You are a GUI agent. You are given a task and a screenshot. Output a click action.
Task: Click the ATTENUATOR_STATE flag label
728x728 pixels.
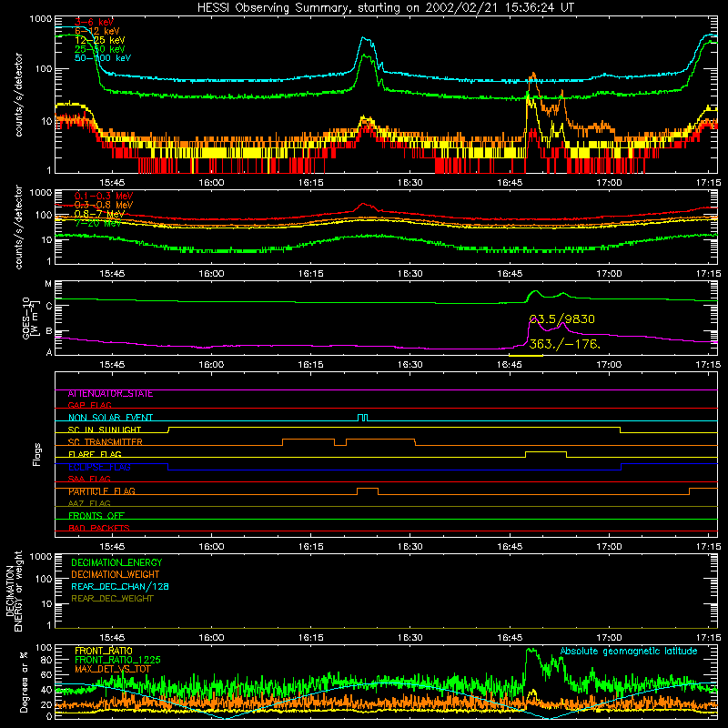coord(110,394)
